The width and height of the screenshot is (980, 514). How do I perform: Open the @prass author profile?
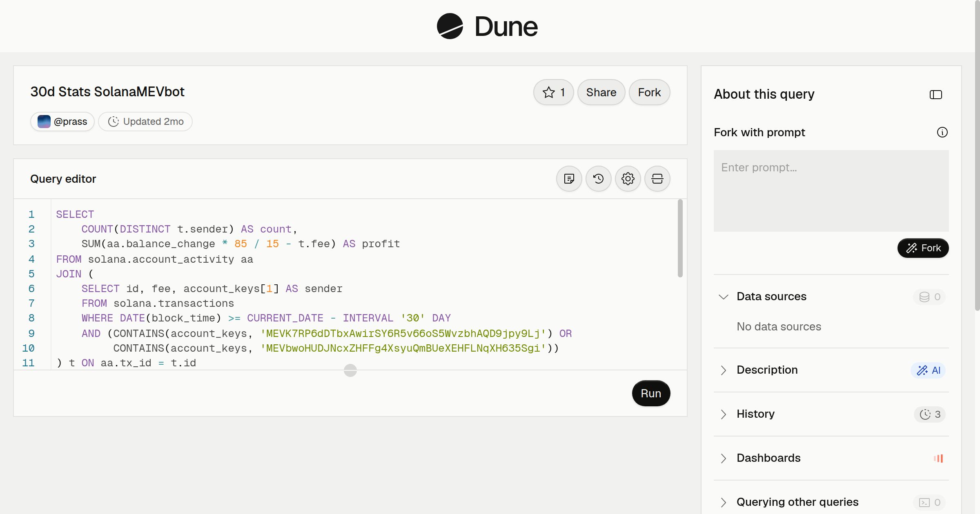click(x=62, y=122)
